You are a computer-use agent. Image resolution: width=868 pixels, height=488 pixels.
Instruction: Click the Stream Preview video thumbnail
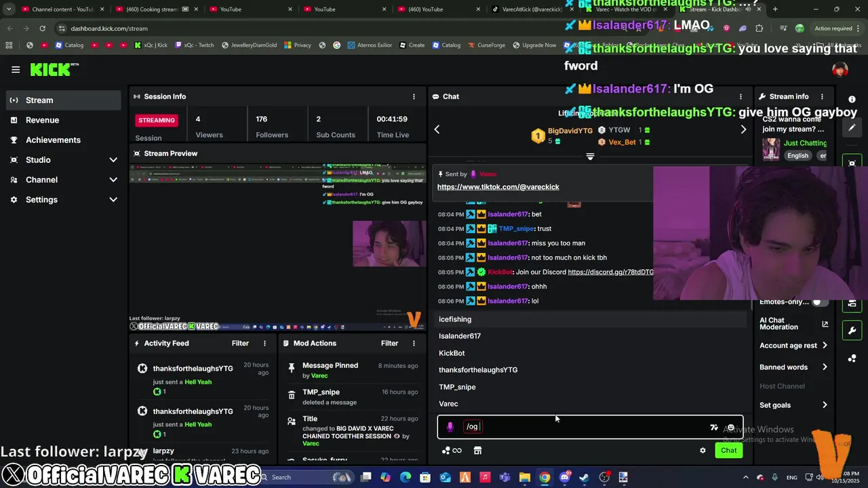pyautogui.click(x=277, y=246)
